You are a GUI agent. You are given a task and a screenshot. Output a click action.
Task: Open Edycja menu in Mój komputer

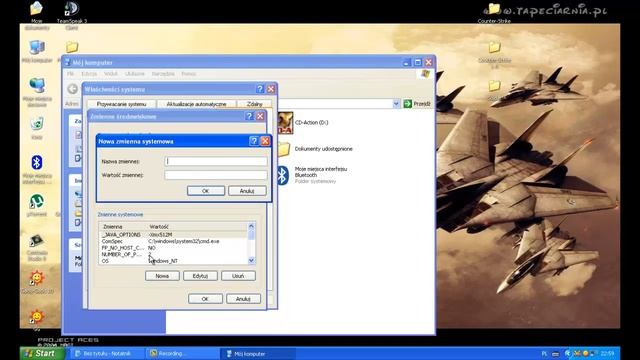coord(89,74)
